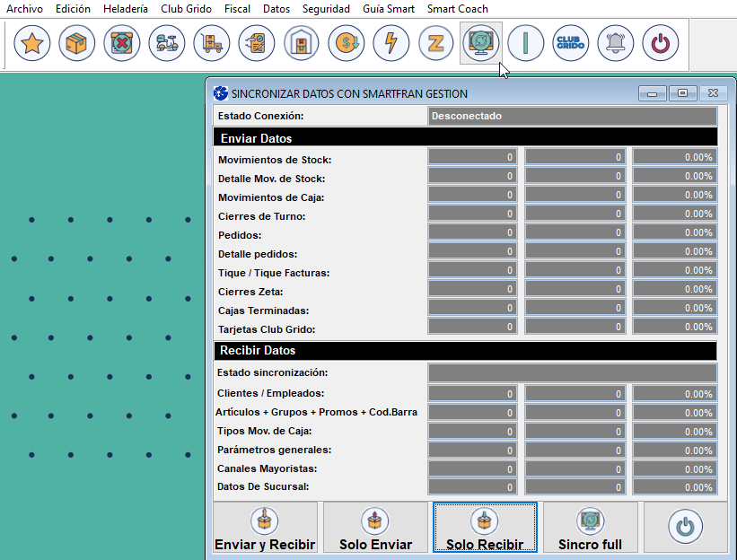737x560 pixels.
Task: Open the Archivo menu
Action: click(x=24, y=9)
